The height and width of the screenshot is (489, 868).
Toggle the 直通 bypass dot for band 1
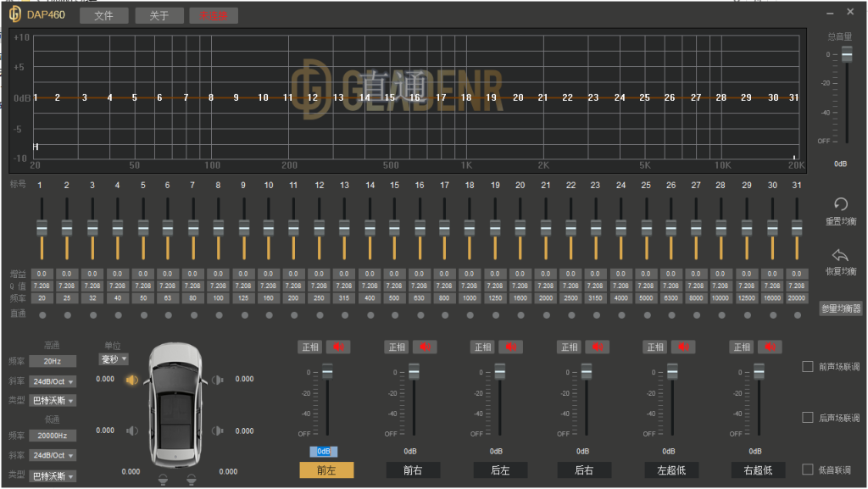[42, 314]
